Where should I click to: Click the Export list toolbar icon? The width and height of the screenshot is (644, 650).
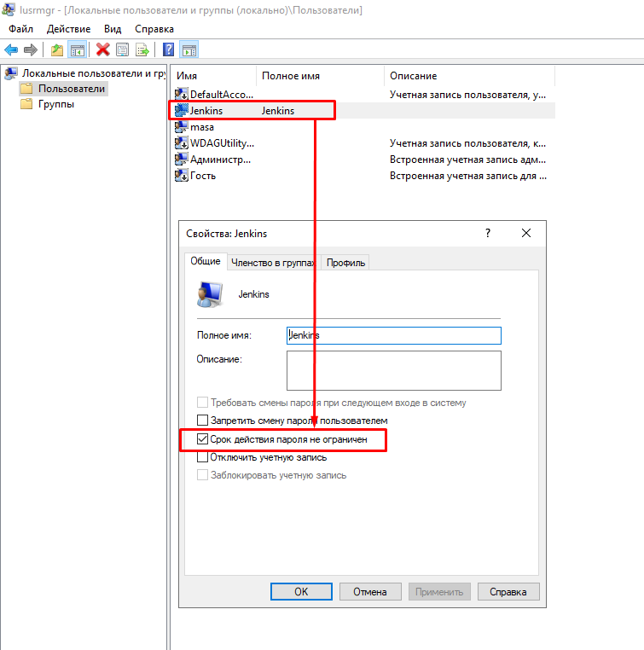click(142, 49)
